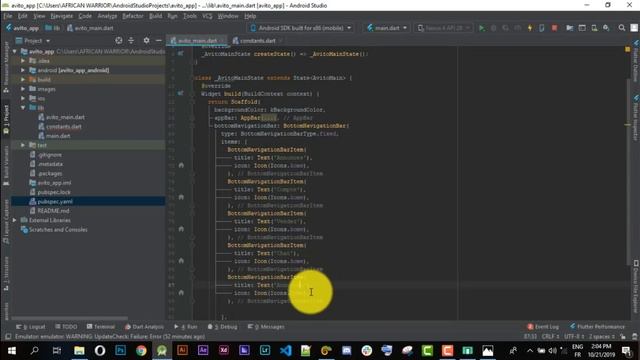This screenshot has height=360, width=640.
Task: Collapse all using the Project panel collapse icon
Action: pos(131,40)
